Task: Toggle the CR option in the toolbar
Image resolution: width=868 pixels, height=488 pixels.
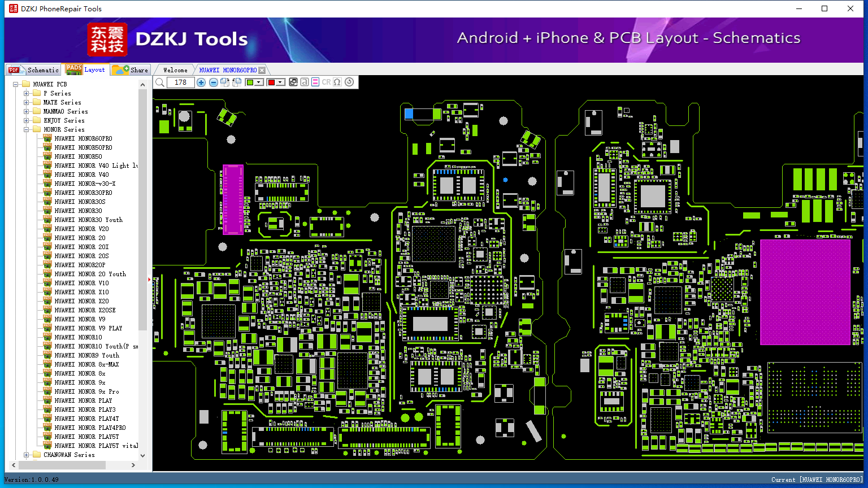Action: tap(327, 82)
